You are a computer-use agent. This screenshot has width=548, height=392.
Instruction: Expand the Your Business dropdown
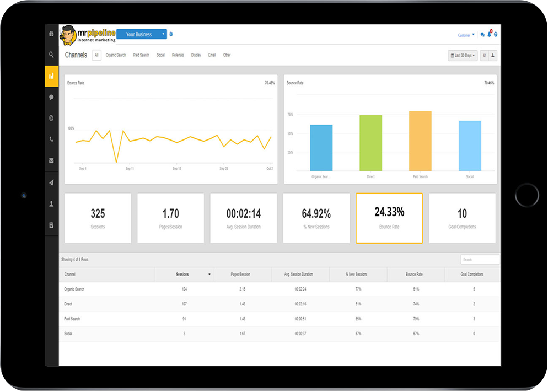(142, 34)
